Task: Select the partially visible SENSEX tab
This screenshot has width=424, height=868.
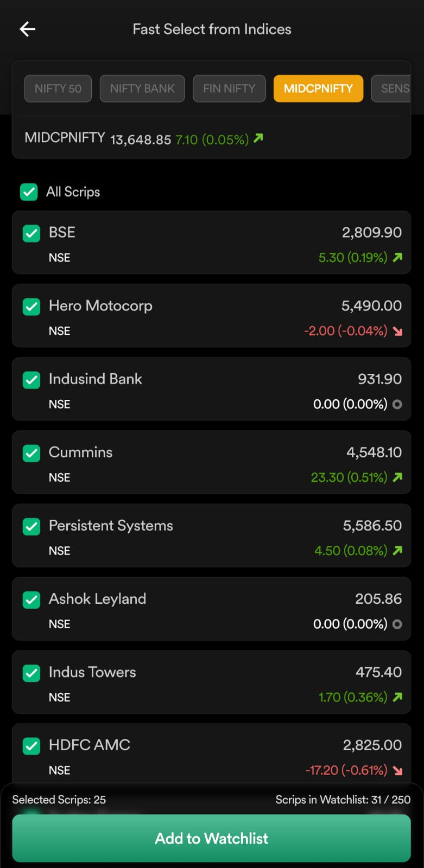Action: click(393, 88)
